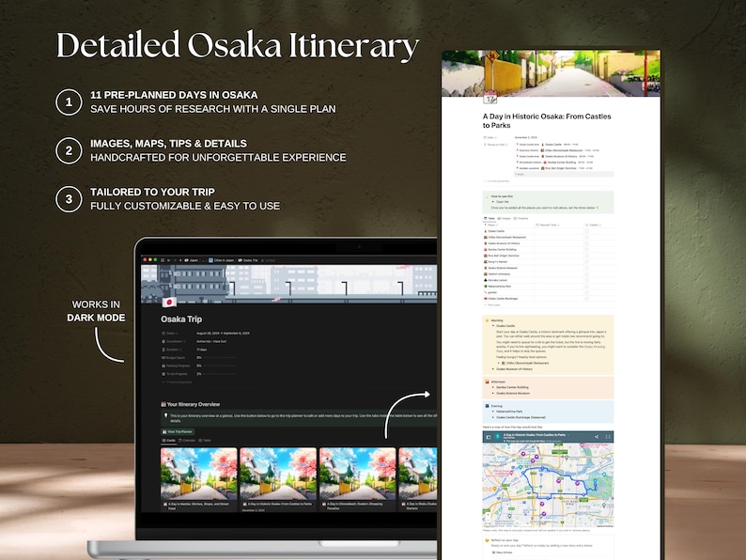Click the Japan flag page icon
Viewport: 746px width, 560px height.
(169, 303)
